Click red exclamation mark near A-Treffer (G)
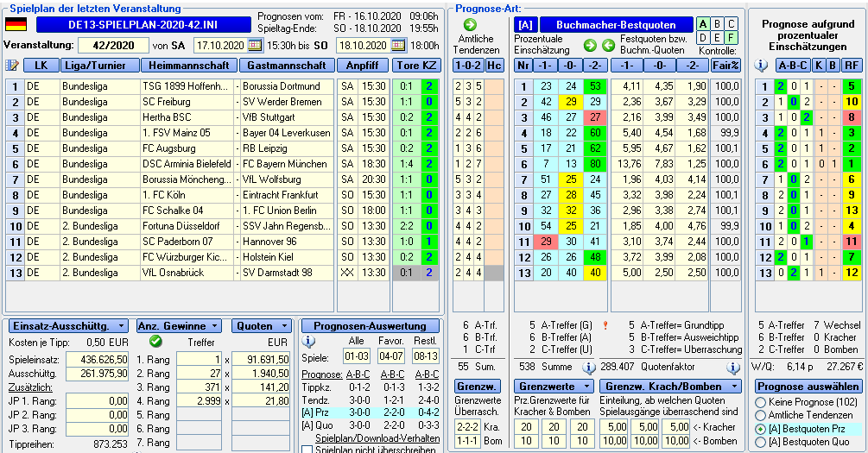The width and height of the screenshot is (868, 453). pos(605,325)
